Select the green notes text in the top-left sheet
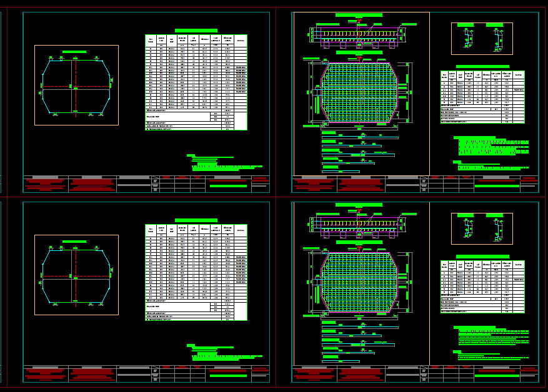548x392 pixels. coord(224,163)
